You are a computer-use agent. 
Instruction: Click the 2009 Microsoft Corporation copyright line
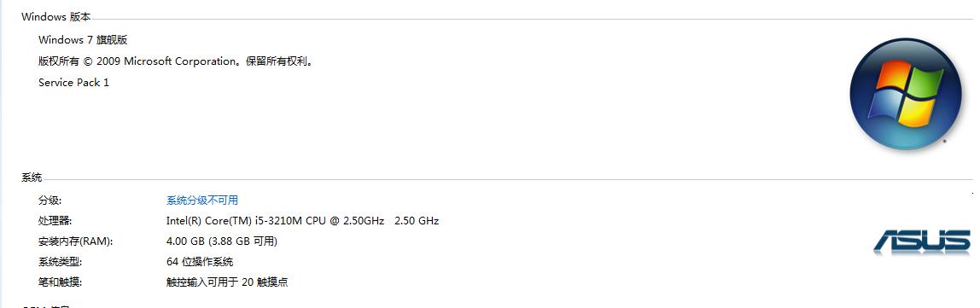pyautogui.click(x=176, y=61)
